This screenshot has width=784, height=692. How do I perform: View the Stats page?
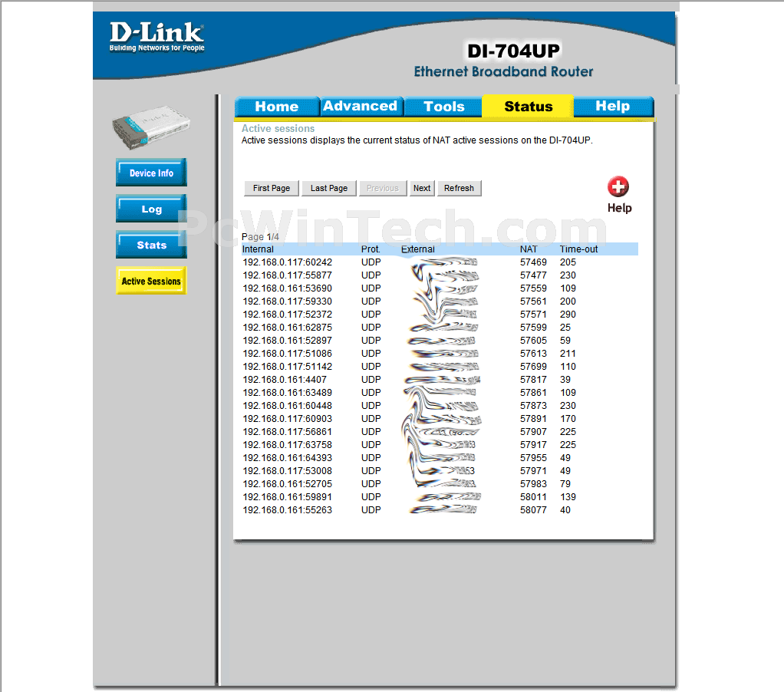click(151, 245)
